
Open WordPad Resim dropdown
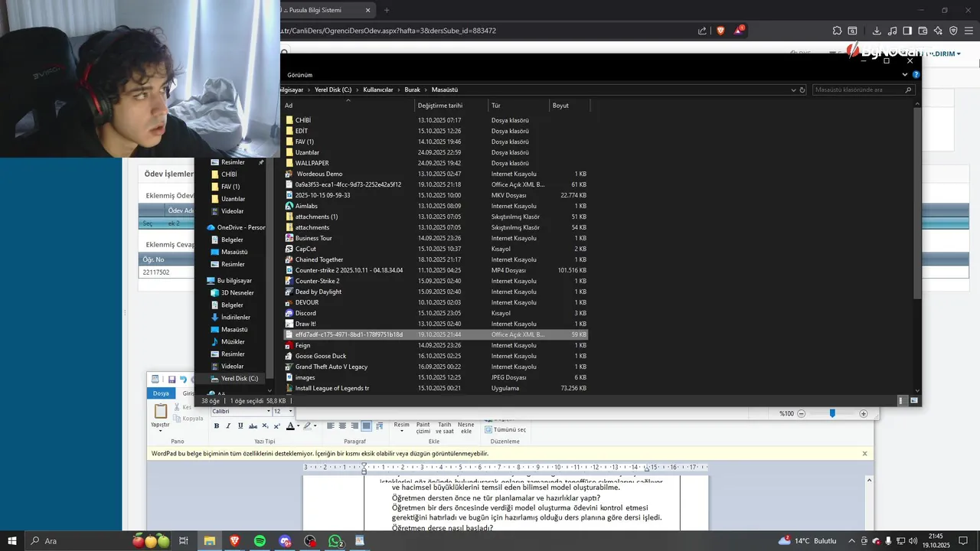[x=401, y=428]
